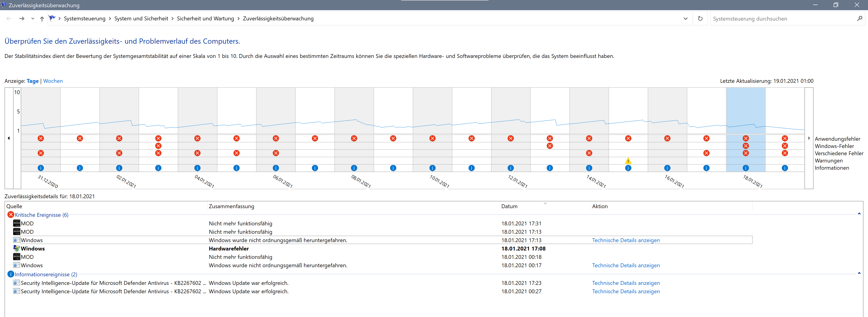Minimize the Zuverlässigkeitsüberwachung window
The image size is (868, 317).
click(815, 5)
